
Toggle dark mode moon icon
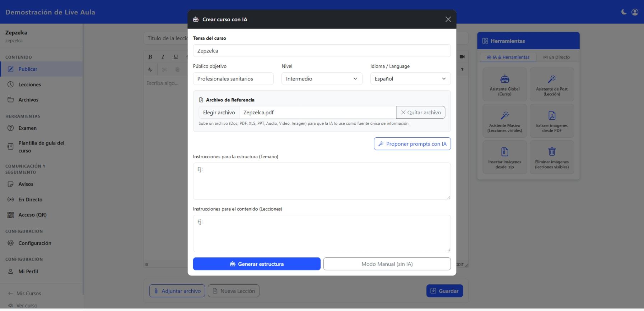coord(624,12)
